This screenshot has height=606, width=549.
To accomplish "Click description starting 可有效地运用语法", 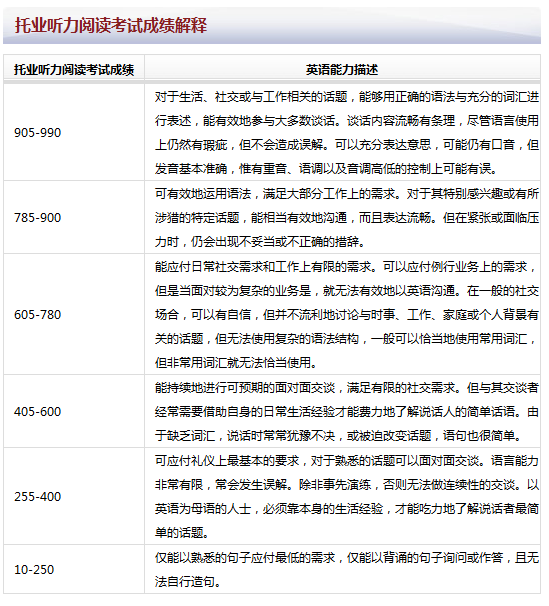I will pos(347,218).
